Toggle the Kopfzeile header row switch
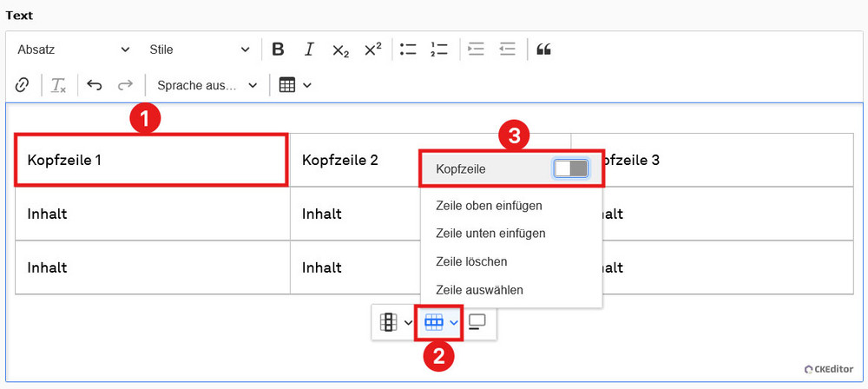 tap(571, 168)
